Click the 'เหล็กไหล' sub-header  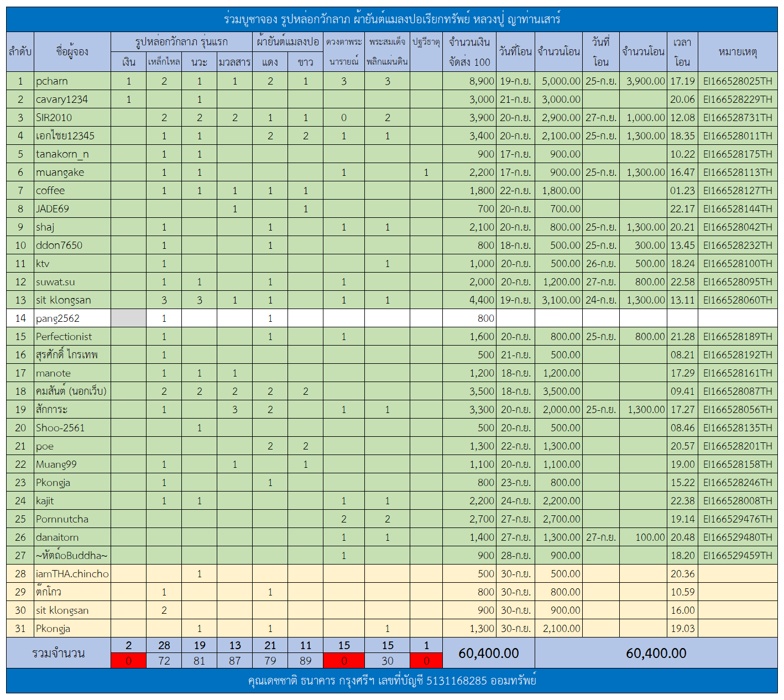pyautogui.click(x=164, y=62)
